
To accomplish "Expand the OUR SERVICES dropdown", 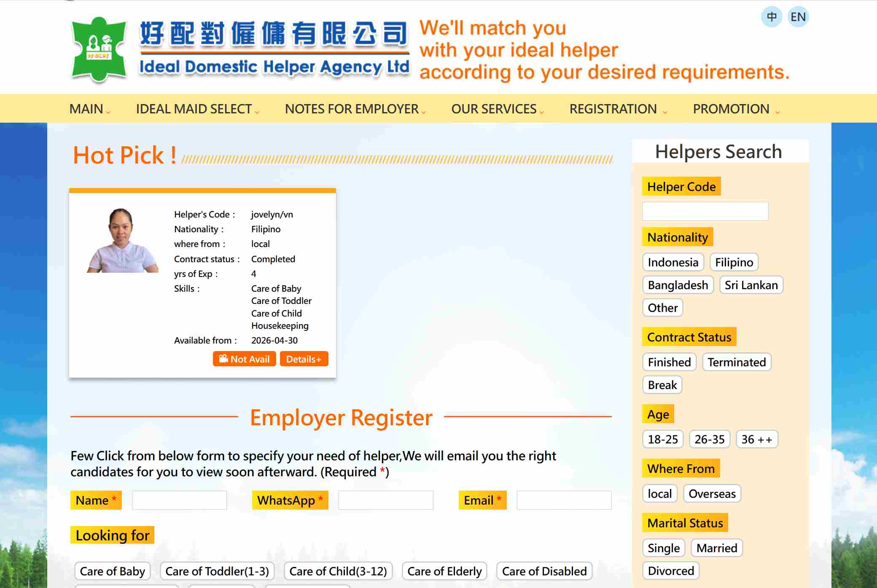I will [x=497, y=109].
